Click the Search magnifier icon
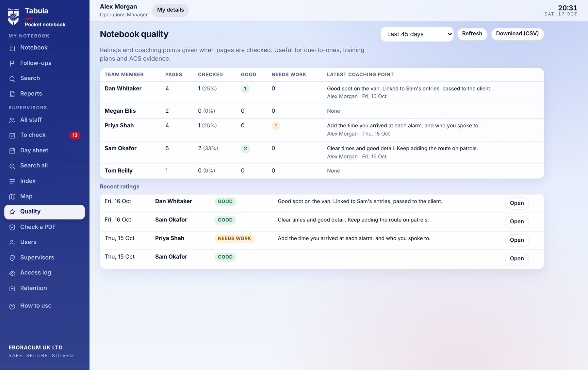Image resolution: width=588 pixels, height=370 pixels. point(12,79)
